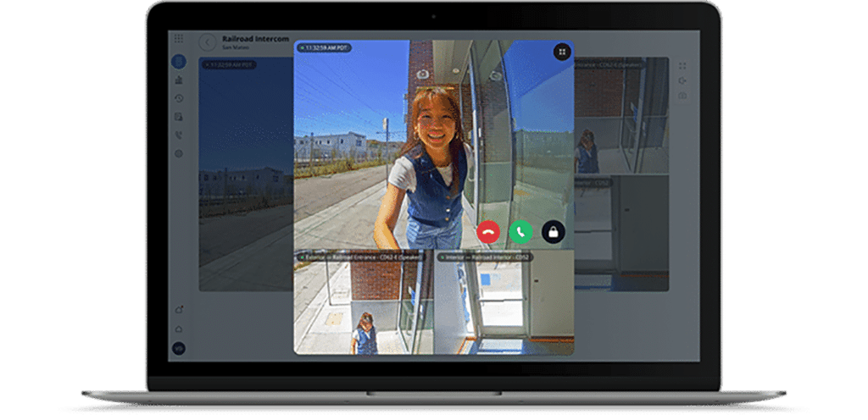Image resolution: width=868 pixels, height=420 pixels.
Task: Answer the intercom call with green button
Action: tap(521, 232)
